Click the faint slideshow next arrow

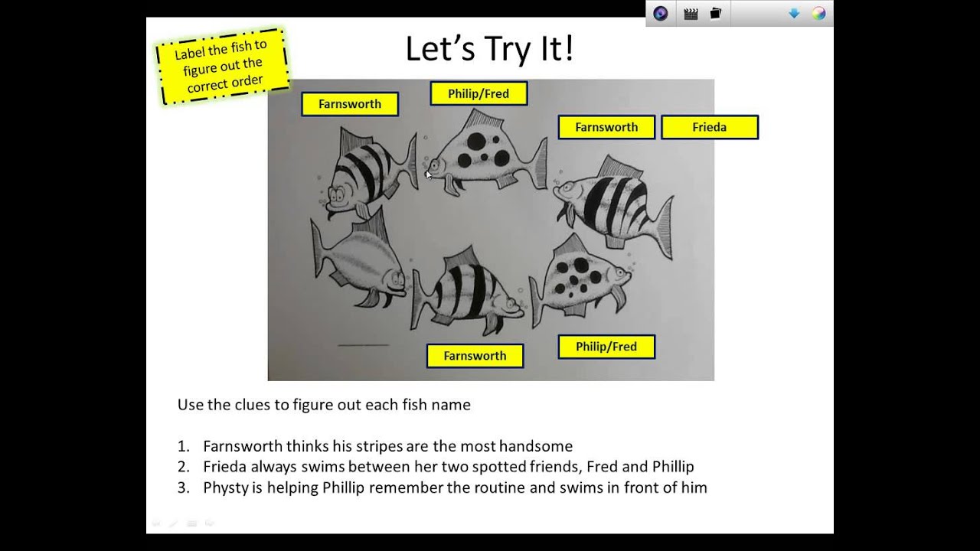pyautogui.click(x=209, y=523)
